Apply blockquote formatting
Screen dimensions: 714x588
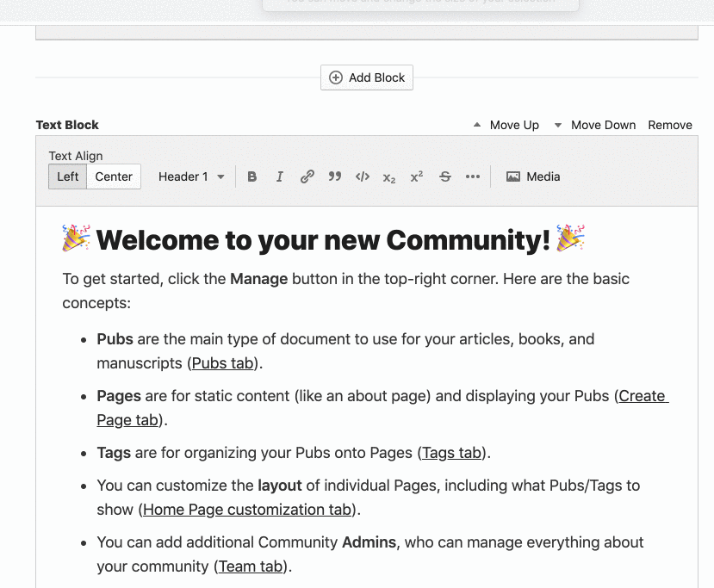(335, 176)
